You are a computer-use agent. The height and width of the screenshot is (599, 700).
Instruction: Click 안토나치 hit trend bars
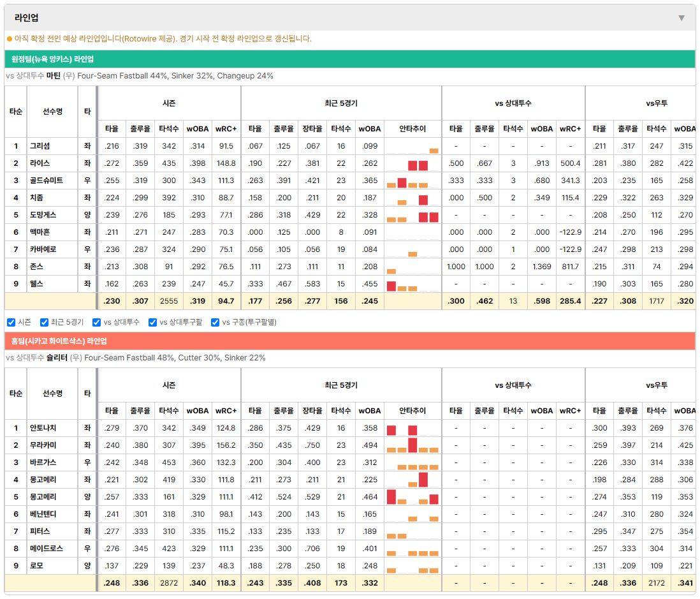pos(412,428)
